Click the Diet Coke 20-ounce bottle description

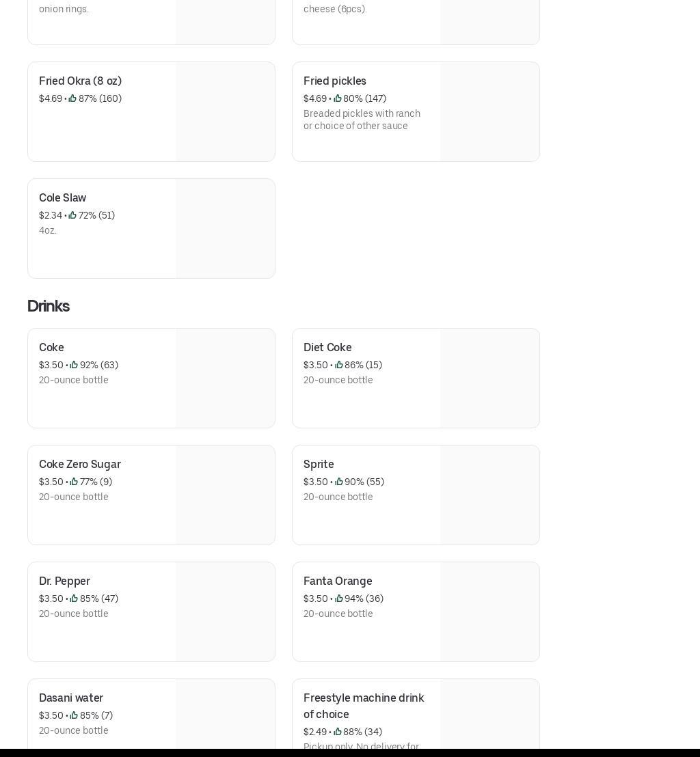tap(338, 380)
